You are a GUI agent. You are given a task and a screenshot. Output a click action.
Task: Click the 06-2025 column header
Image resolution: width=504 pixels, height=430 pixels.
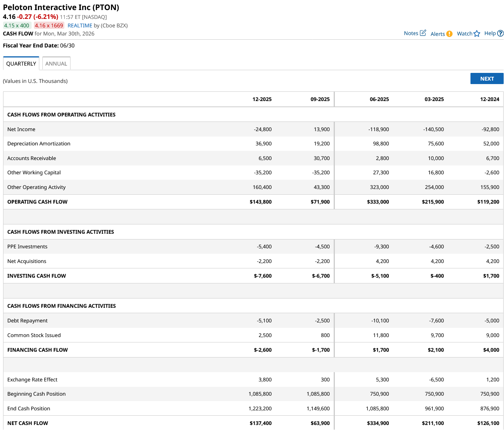coord(379,99)
